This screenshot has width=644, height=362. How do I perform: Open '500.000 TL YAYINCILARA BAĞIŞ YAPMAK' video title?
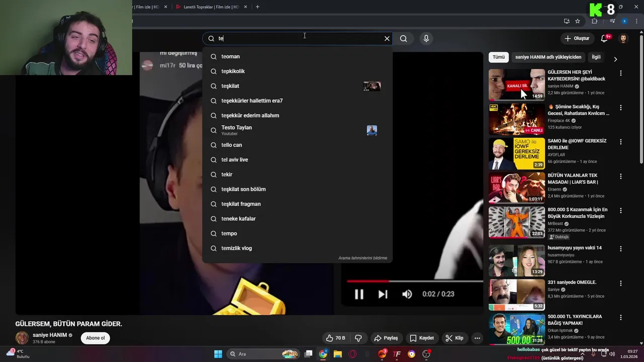pyautogui.click(x=575, y=320)
